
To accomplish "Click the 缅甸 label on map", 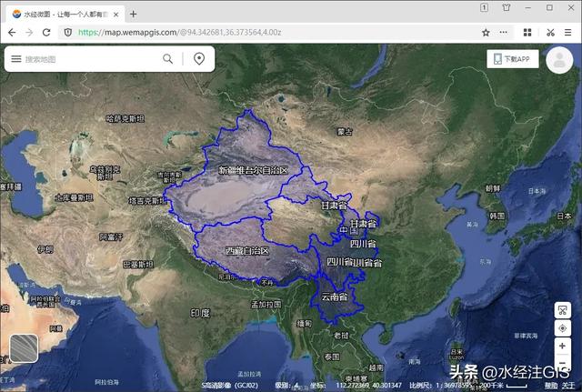I will [x=304, y=324].
